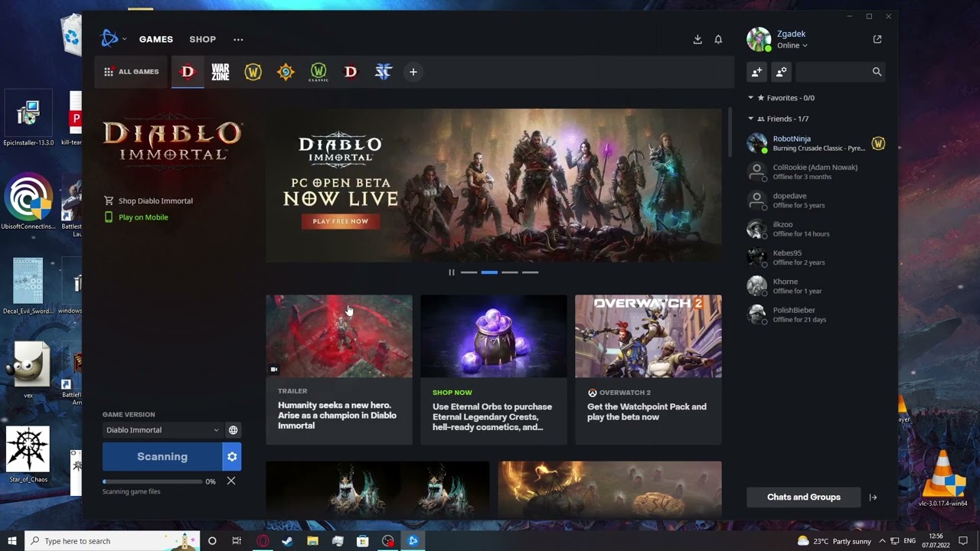Select Star_of_Chaos desktop file
The height and width of the screenshot is (551, 980).
[x=28, y=455]
